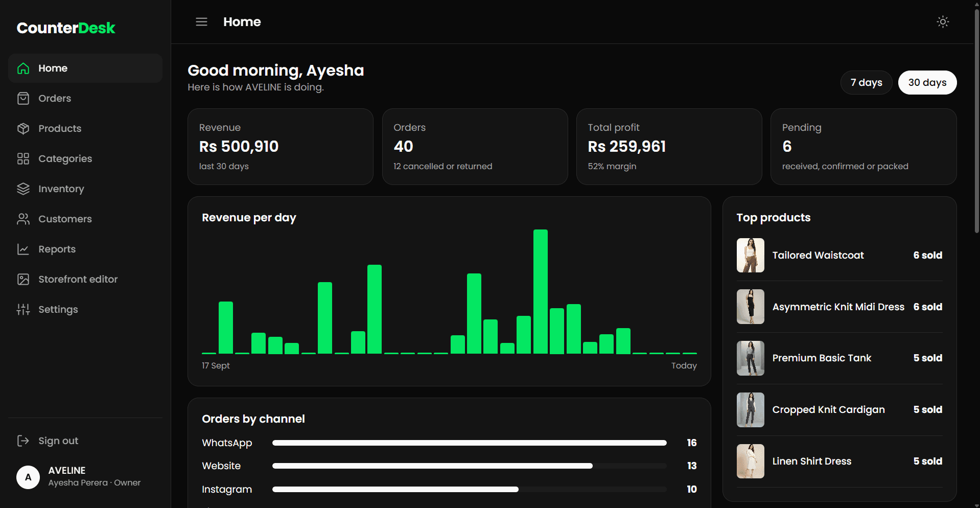980x508 pixels.
Task: Click the WhatsApp channel label
Action: click(x=227, y=443)
